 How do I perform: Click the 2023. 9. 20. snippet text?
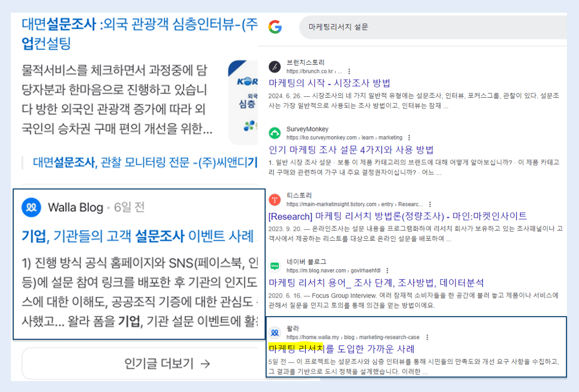click(x=416, y=234)
